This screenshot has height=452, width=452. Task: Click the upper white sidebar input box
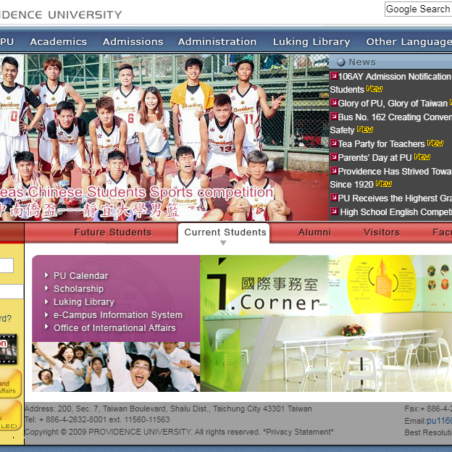click(x=7, y=266)
